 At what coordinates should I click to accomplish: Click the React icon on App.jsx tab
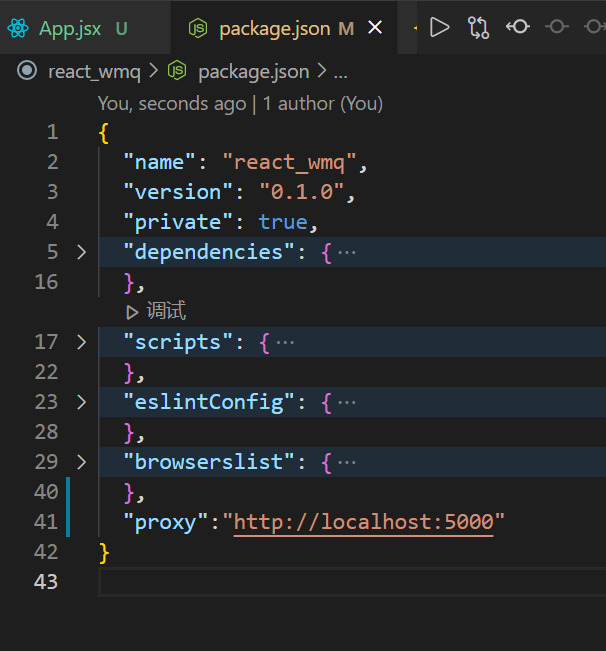pos(18,29)
